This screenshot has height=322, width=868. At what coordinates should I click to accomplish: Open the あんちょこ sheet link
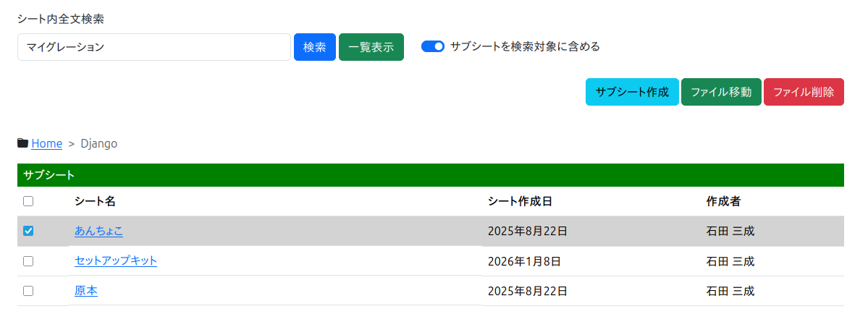[x=98, y=232]
